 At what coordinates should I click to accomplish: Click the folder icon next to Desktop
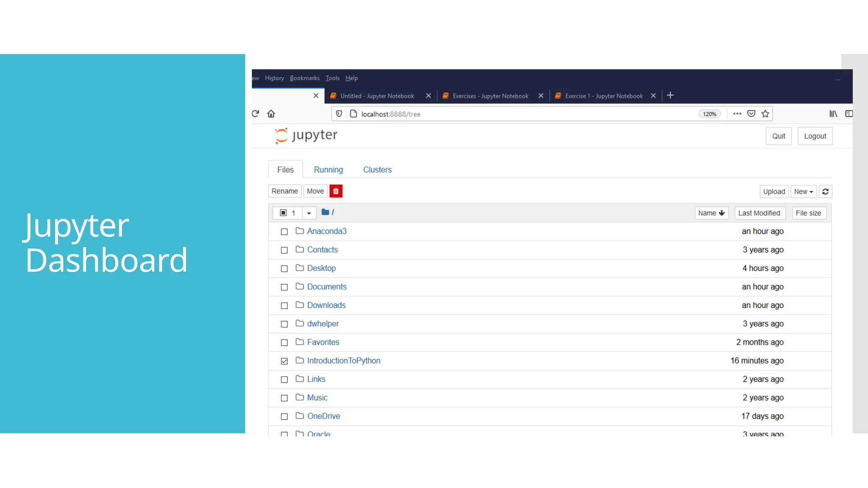(x=300, y=268)
